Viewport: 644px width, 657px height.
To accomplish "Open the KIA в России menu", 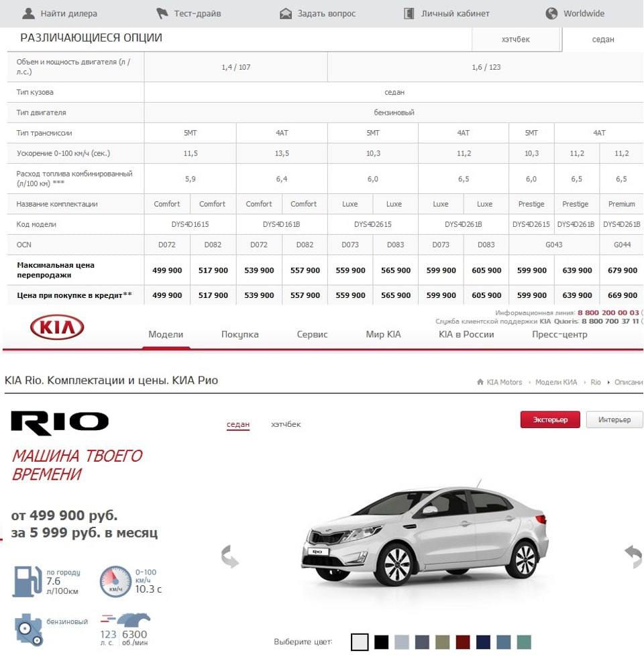I will (466, 334).
